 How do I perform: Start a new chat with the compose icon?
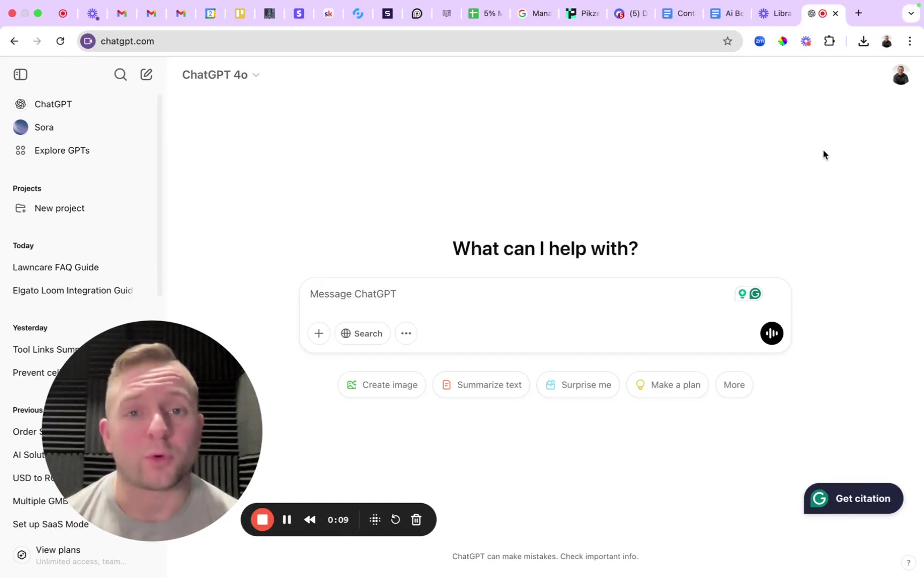[147, 74]
